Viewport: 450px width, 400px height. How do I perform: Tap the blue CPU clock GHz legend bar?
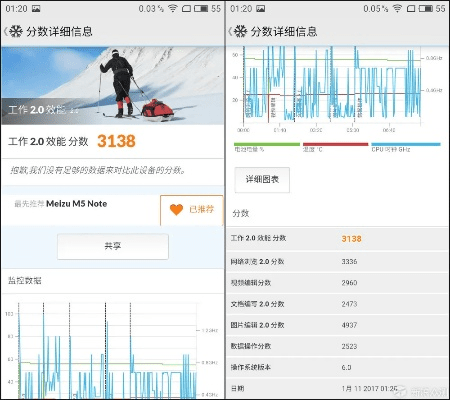click(406, 144)
